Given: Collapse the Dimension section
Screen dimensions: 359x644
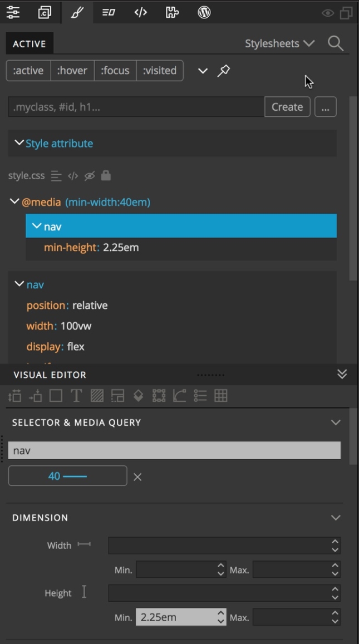Looking at the screenshot, I should (x=335, y=517).
